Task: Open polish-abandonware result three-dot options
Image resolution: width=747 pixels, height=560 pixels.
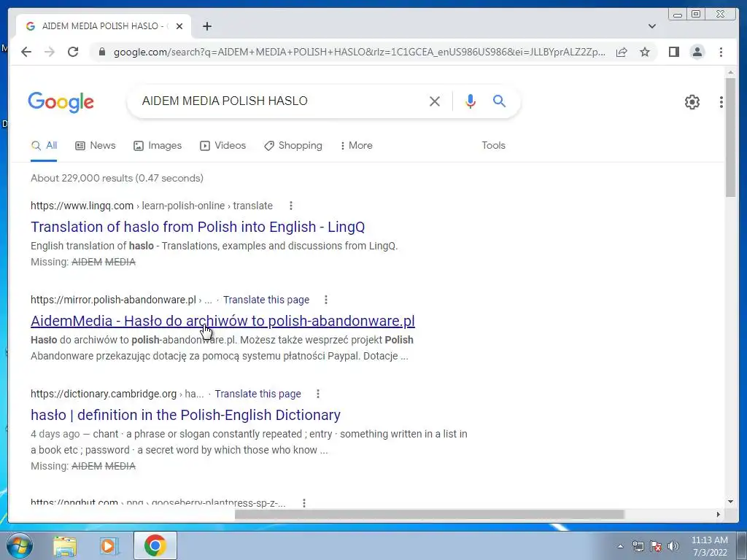Action: 326,300
